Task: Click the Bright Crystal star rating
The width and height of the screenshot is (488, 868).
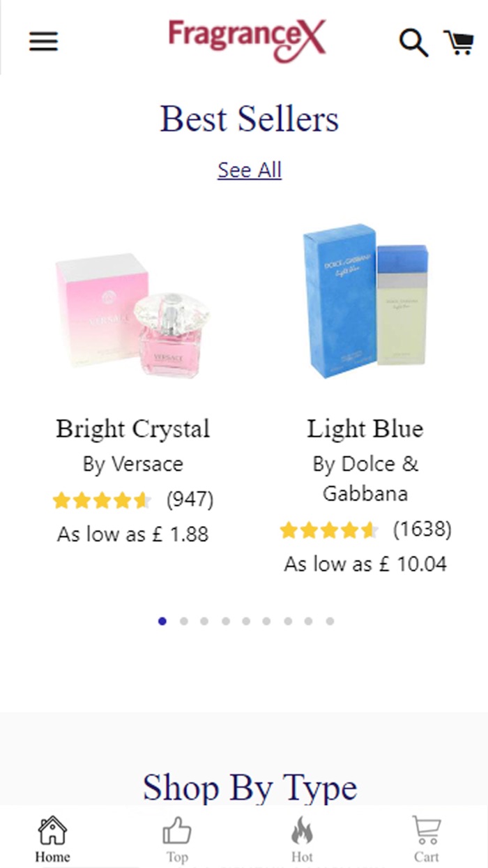Action: pos(101,500)
